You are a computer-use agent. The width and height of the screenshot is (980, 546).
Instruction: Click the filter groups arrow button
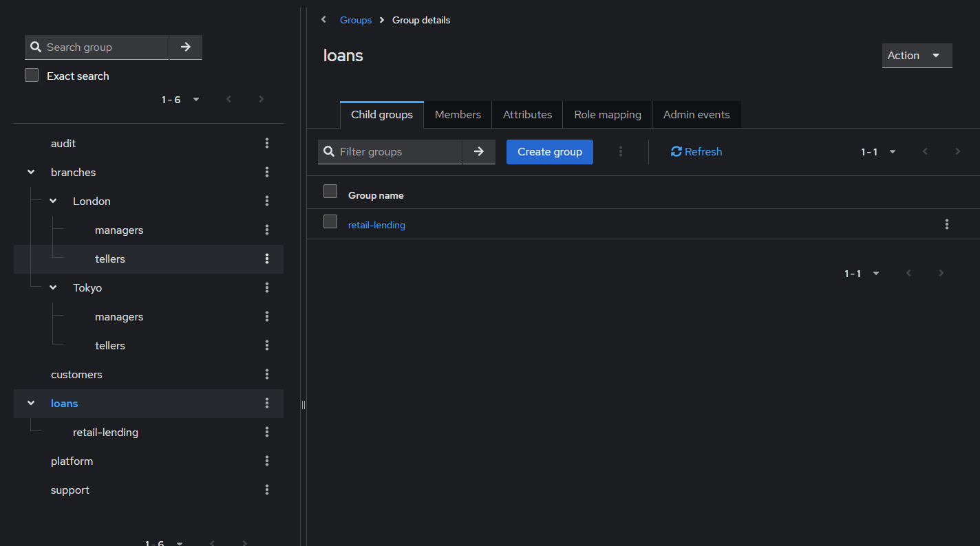coord(479,152)
